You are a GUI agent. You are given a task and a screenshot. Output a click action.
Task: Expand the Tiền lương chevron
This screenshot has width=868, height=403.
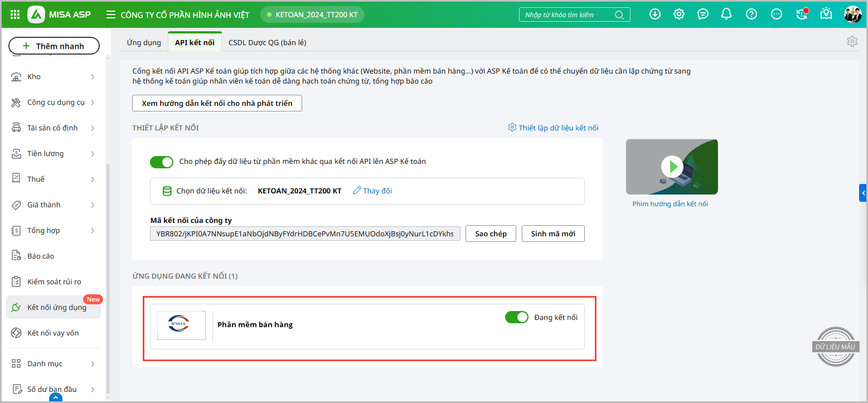(93, 153)
